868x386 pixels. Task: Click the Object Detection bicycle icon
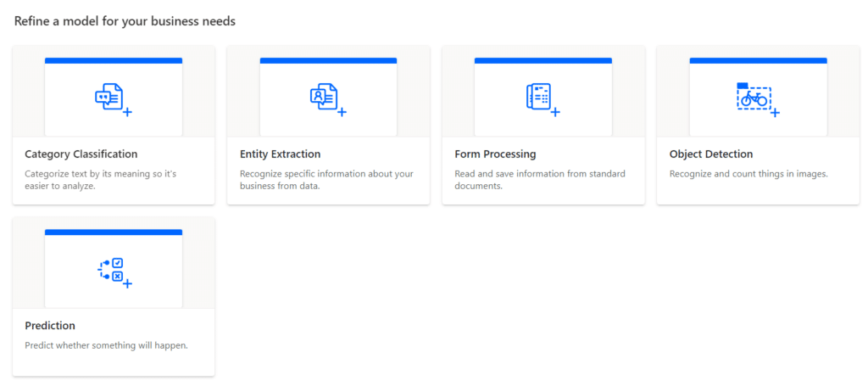tap(758, 99)
